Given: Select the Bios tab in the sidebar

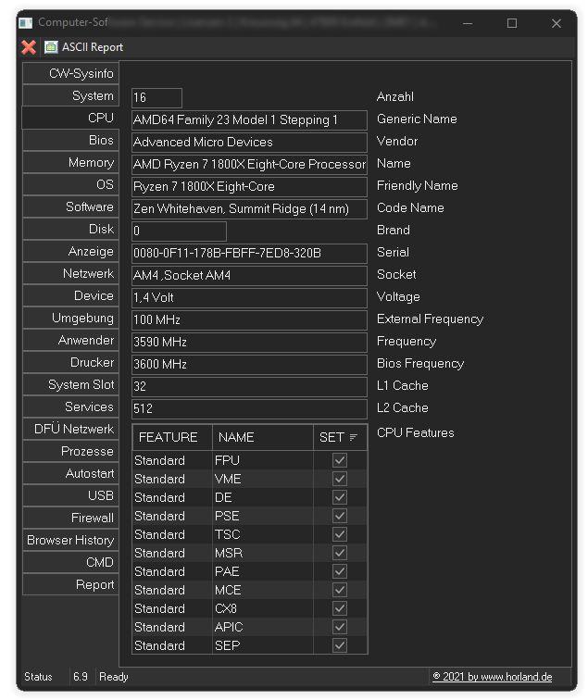Looking at the screenshot, I should tap(70, 140).
